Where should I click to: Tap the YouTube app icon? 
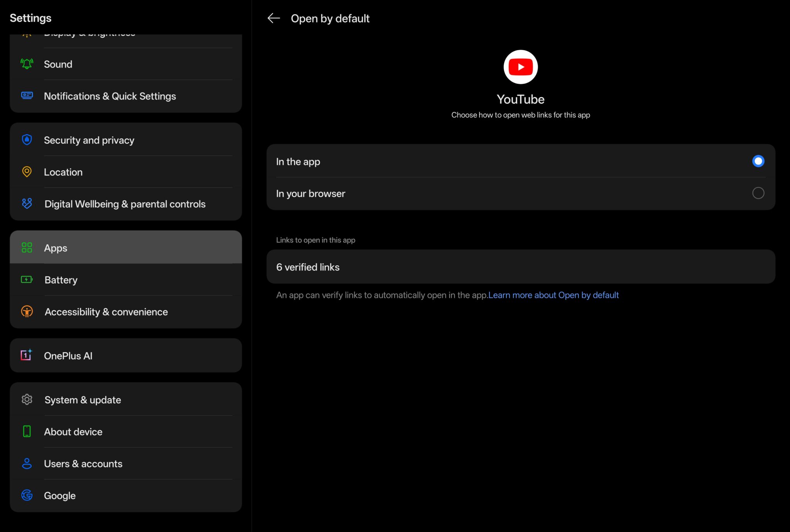520,67
